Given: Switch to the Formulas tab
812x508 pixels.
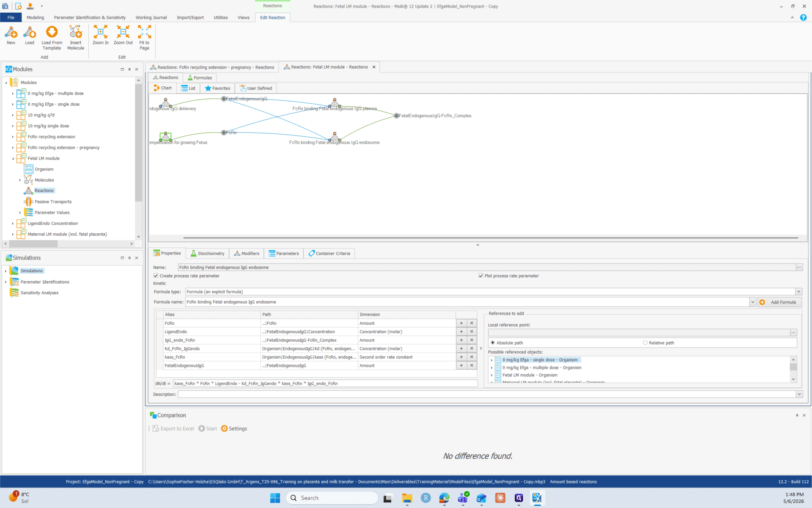Looking at the screenshot, I should [200, 77].
